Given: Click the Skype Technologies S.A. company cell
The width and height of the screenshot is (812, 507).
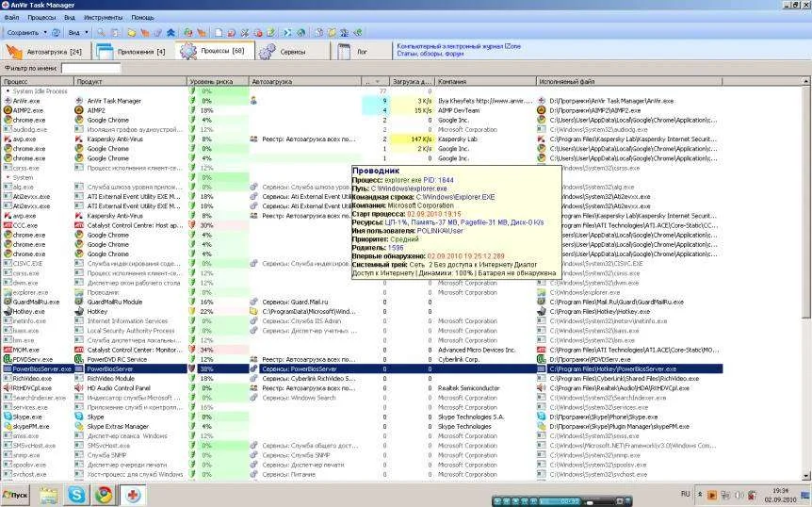Looking at the screenshot, I should pos(471,417).
